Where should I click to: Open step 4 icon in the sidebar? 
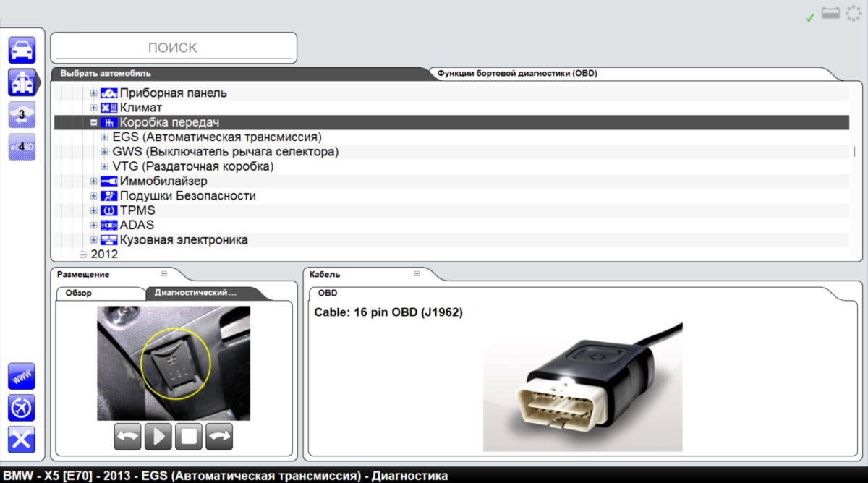pyautogui.click(x=22, y=147)
